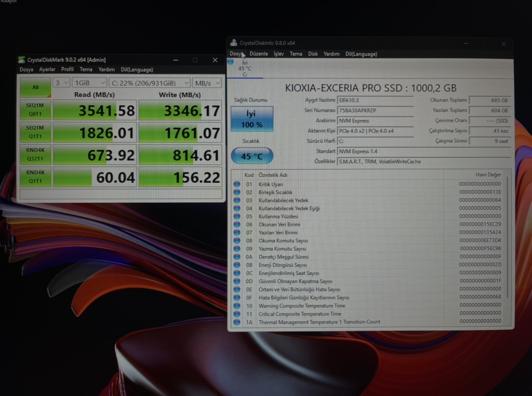532x396 pixels.
Task: Click status icon for Enerjilendirilmiş Saat Sayısı row
Action: point(237,273)
